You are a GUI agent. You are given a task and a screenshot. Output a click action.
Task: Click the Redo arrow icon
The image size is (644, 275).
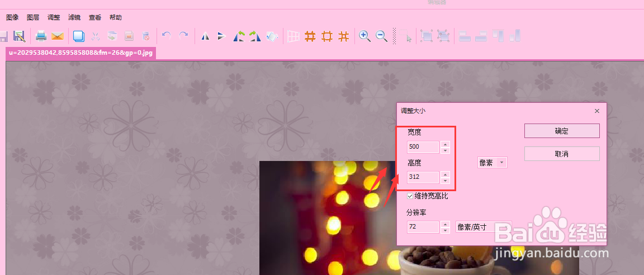coord(183,35)
